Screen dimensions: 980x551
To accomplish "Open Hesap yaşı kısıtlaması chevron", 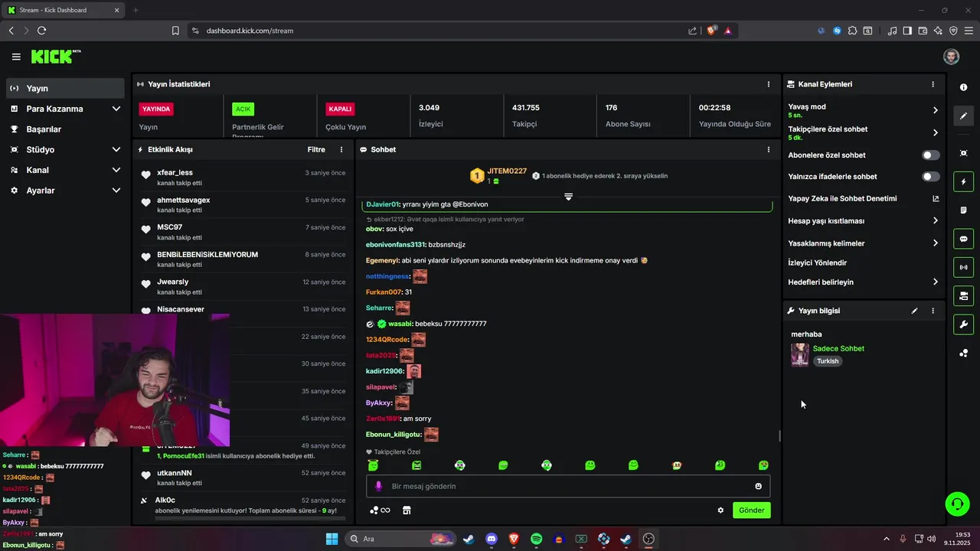I will pos(935,221).
